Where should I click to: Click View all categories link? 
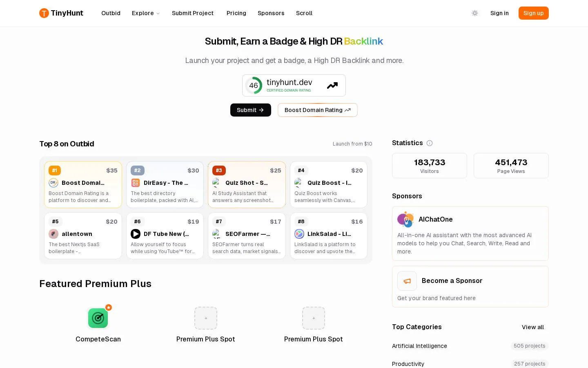click(x=533, y=327)
